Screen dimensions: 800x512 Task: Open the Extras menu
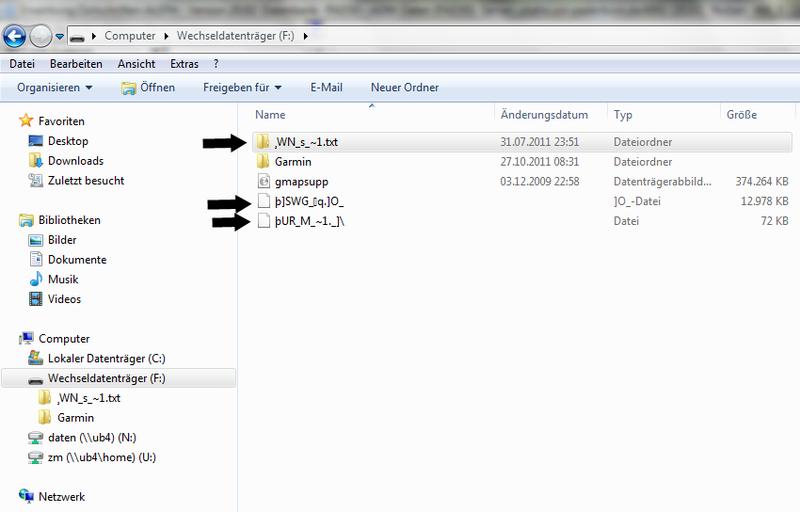click(x=184, y=64)
